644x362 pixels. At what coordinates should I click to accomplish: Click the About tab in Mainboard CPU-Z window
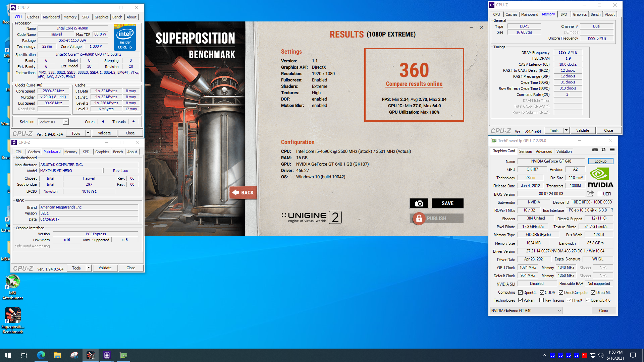tap(132, 152)
